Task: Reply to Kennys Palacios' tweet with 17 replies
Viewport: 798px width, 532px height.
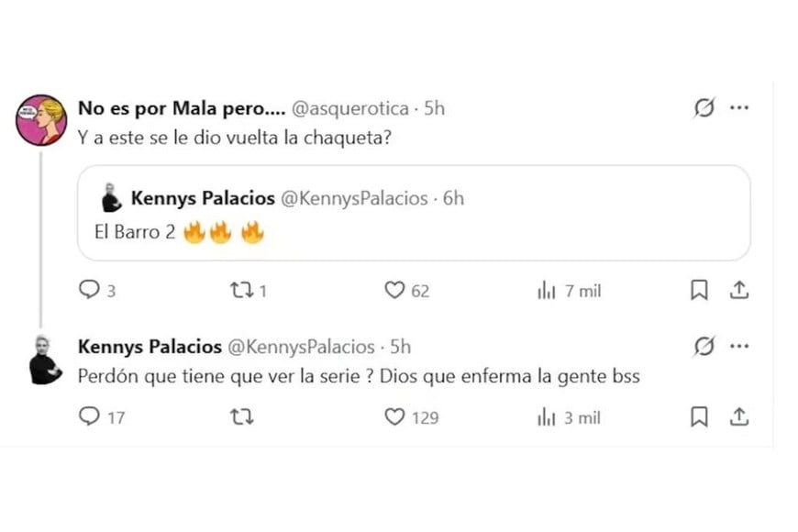Action: click(89, 417)
